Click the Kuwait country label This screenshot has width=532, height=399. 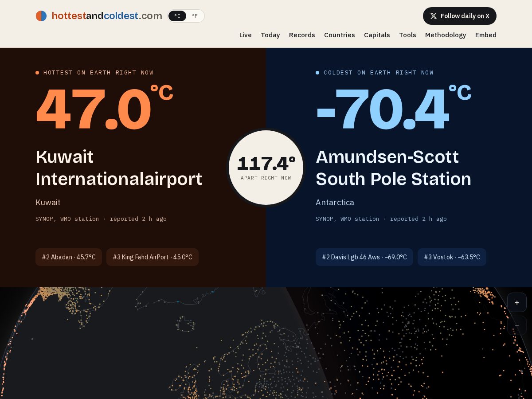48,203
